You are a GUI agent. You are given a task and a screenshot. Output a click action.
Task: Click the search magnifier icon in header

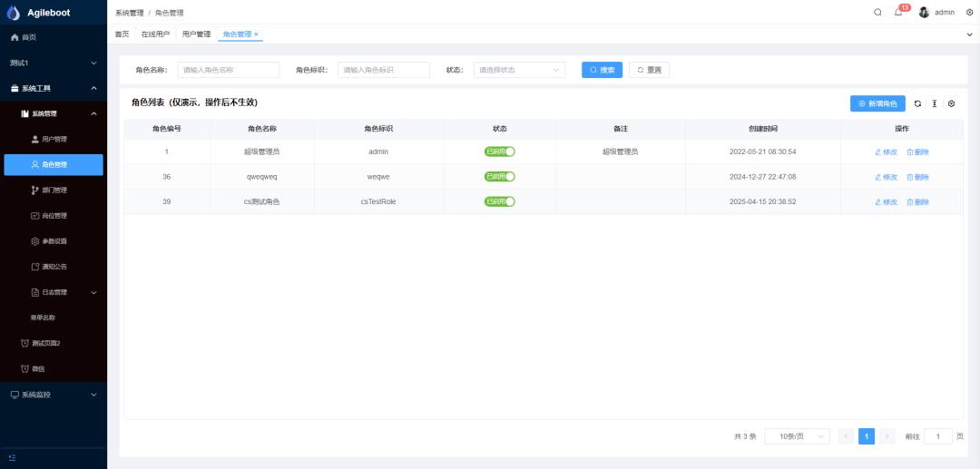click(877, 13)
